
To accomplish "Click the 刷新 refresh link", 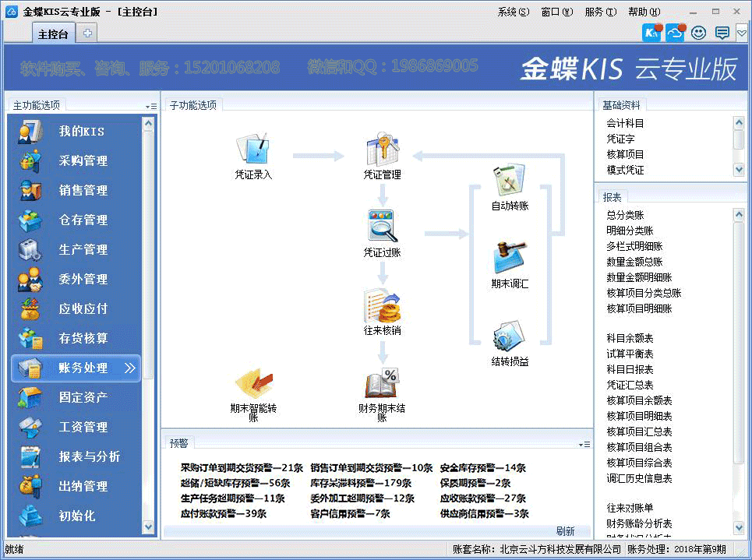I will (x=565, y=531).
